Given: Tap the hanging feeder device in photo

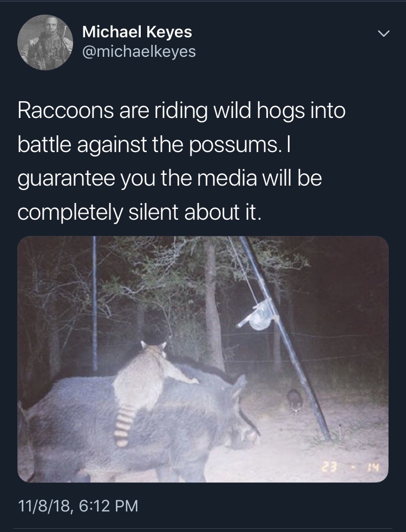Looking at the screenshot, I should [x=259, y=315].
